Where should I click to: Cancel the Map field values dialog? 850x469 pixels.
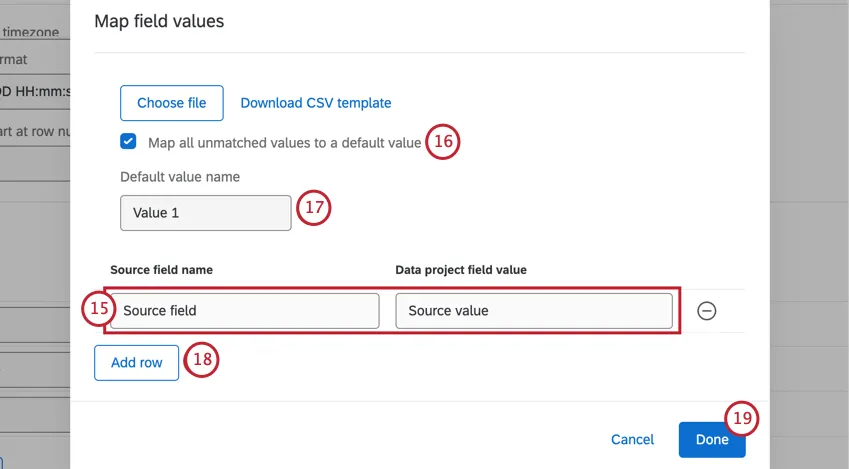tap(632, 440)
